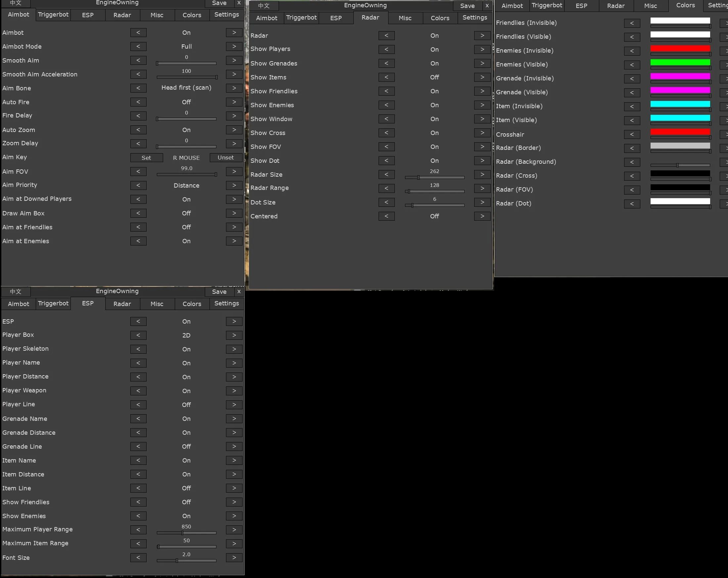Click the Grenade (Invisible) magenta swatch
Image resolution: width=728 pixels, height=578 pixels.
pos(680,76)
